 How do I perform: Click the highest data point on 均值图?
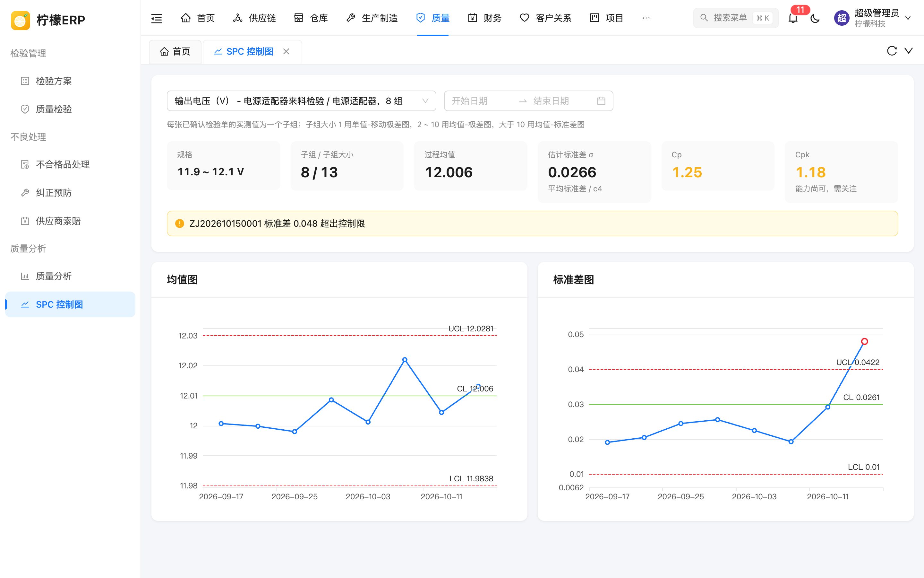(405, 360)
